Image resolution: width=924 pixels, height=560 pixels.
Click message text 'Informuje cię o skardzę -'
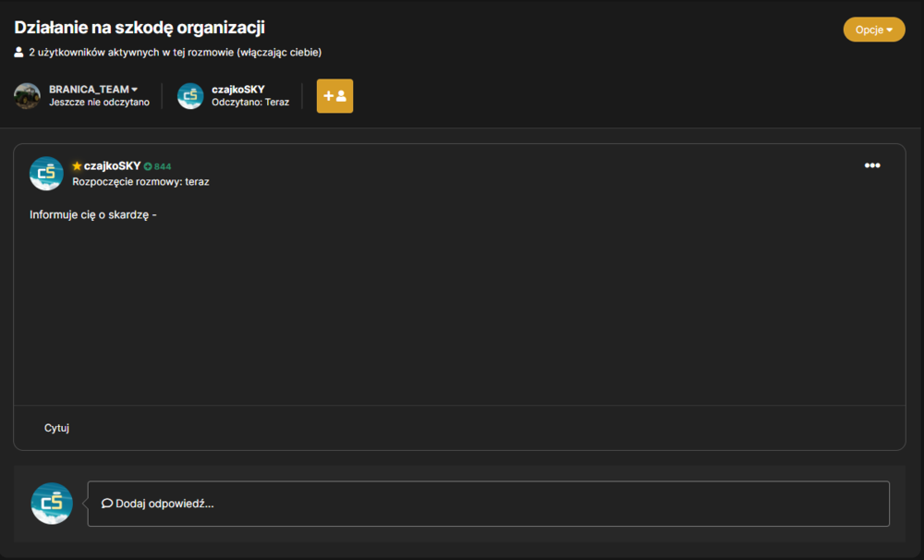click(x=93, y=214)
